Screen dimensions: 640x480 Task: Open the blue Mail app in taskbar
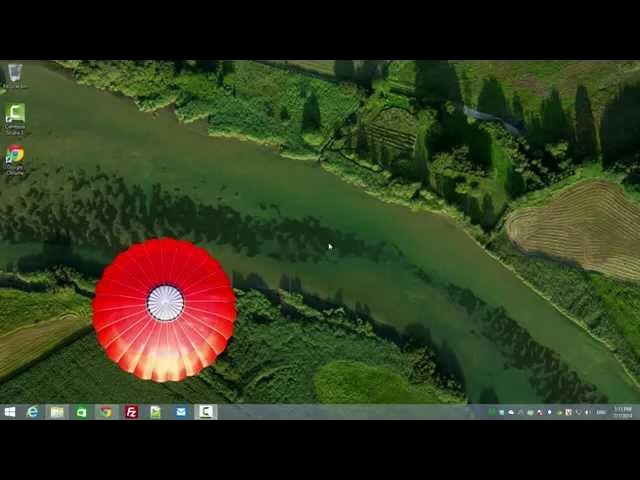pyautogui.click(x=180, y=411)
